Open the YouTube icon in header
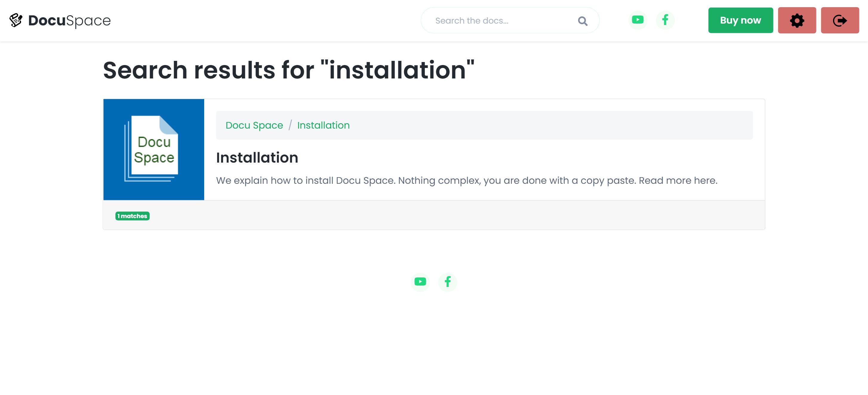 (x=637, y=20)
